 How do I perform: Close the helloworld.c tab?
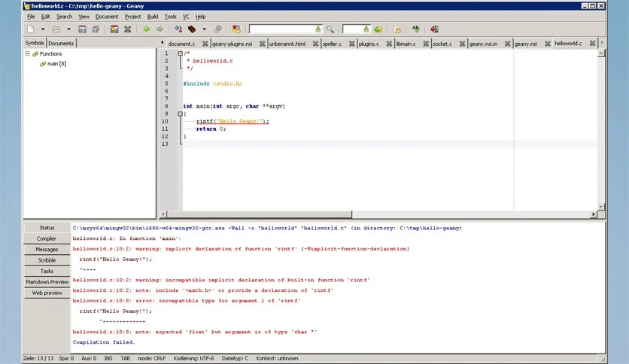pyautogui.click(x=592, y=44)
